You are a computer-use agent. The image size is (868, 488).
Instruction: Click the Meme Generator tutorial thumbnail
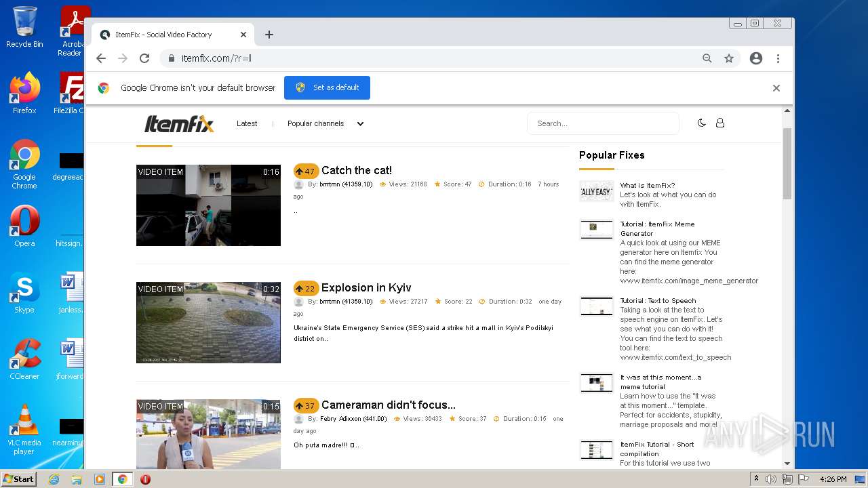click(x=597, y=229)
